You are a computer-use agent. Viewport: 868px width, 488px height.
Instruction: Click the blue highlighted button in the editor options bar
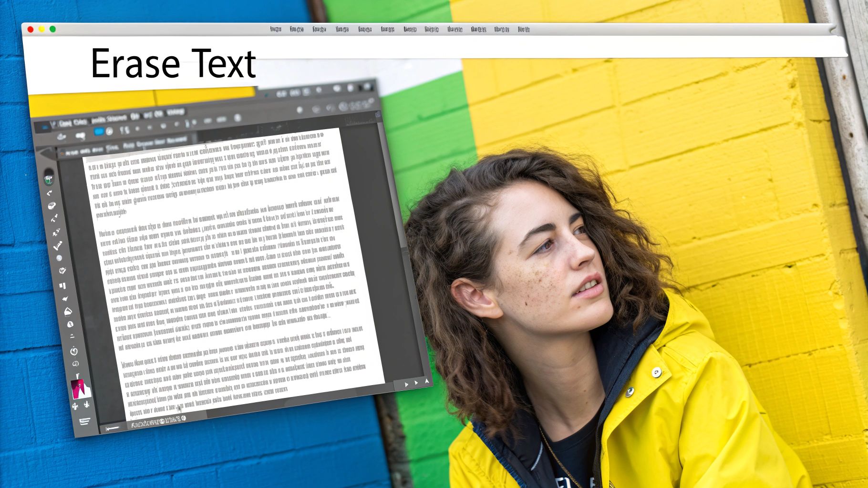(x=99, y=132)
